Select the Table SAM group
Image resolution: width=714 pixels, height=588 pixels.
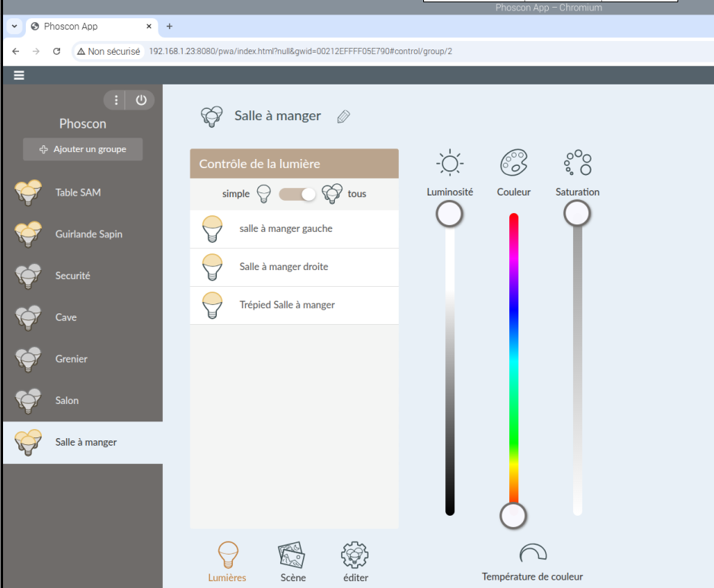click(x=83, y=192)
